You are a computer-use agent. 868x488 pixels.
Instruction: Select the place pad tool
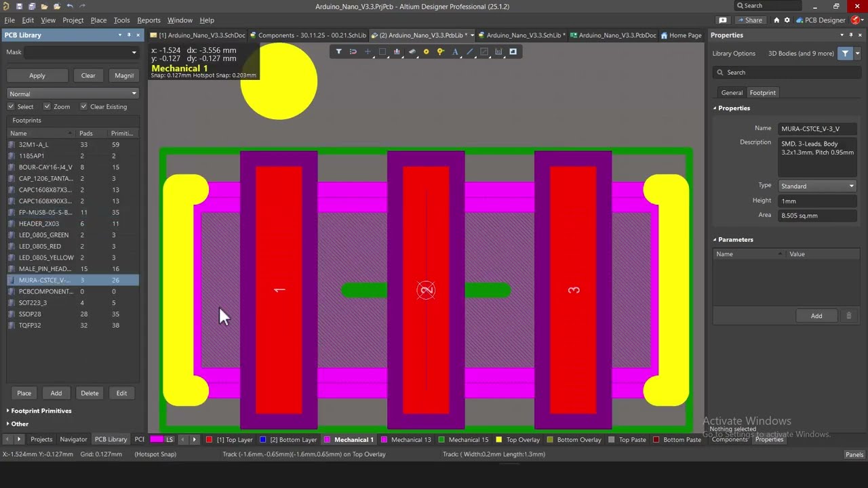[x=426, y=52]
